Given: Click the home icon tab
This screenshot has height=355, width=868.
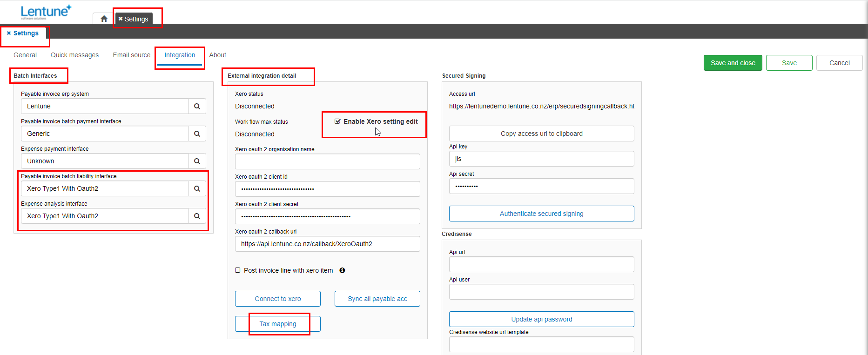Looking at the screenshot, I should (x=104, y=19).
